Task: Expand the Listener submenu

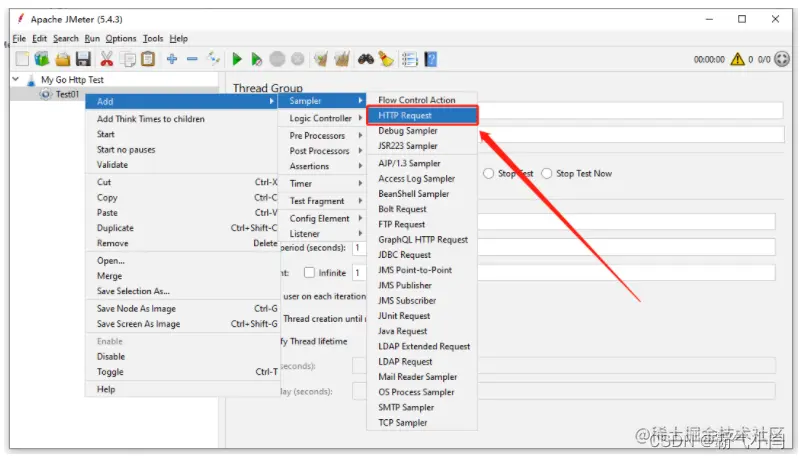Action: click(322, 234)
